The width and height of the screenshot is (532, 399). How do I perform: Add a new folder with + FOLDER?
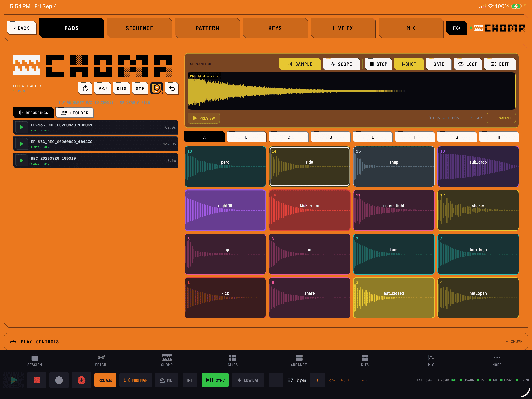pos(75,113)
